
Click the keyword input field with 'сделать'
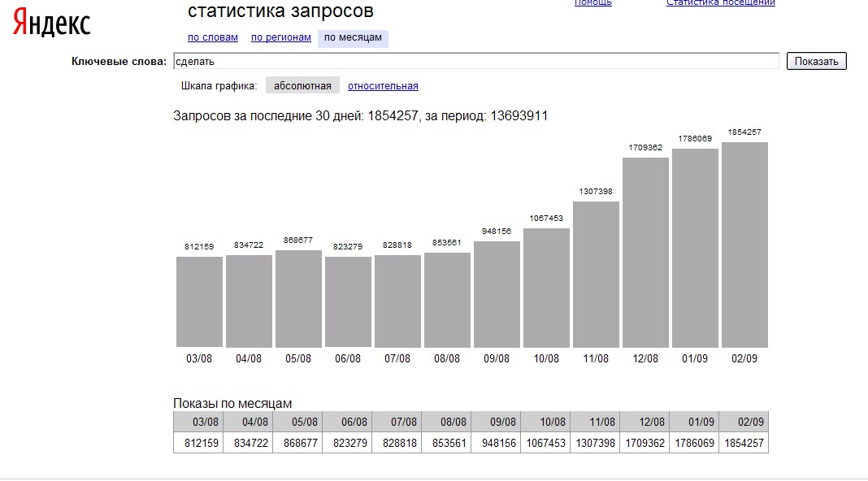pos(475,61)
